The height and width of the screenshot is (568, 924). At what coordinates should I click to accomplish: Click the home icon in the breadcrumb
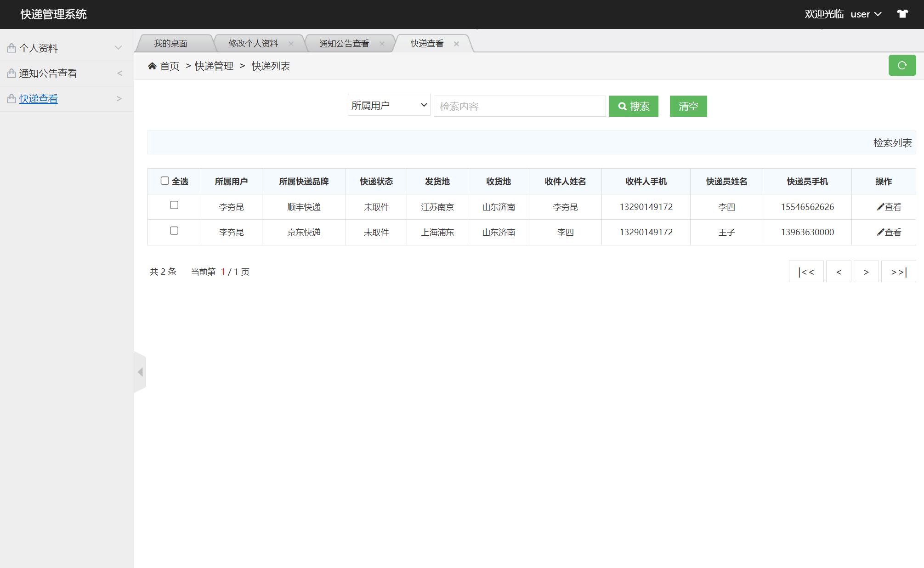(152, 66)
